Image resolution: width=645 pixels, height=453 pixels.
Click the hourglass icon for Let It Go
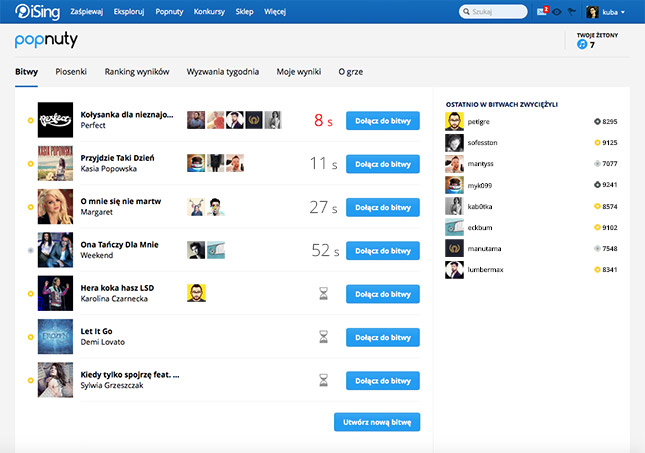(323, 336)
